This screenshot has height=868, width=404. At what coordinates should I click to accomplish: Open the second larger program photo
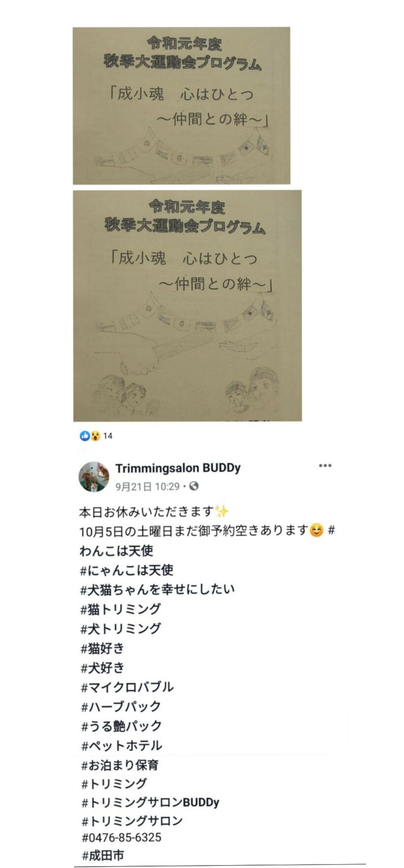(x=187, y=306)
